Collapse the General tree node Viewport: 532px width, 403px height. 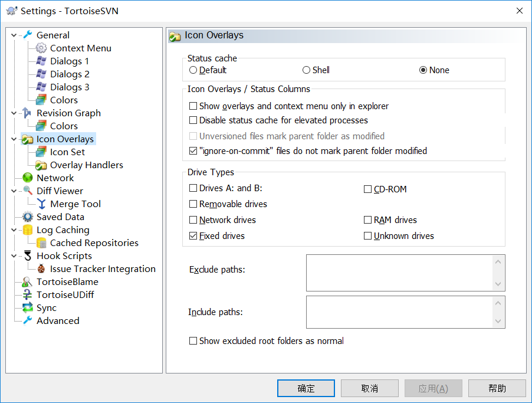(x=14, y=35)
